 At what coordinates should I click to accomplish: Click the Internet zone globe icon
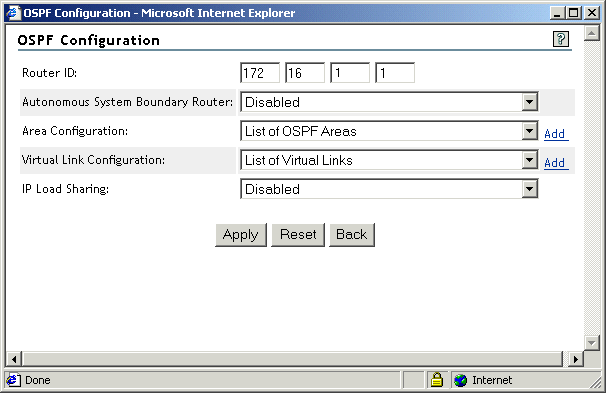point(460,380)
